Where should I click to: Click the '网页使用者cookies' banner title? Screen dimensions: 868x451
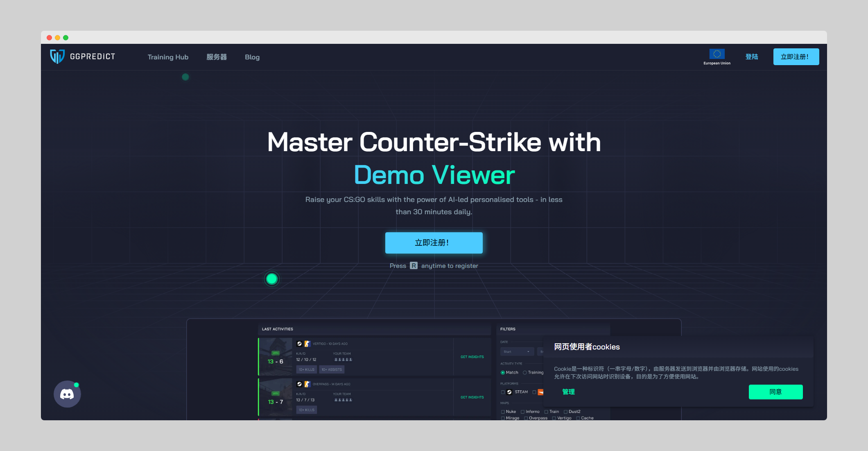(587, 347)
